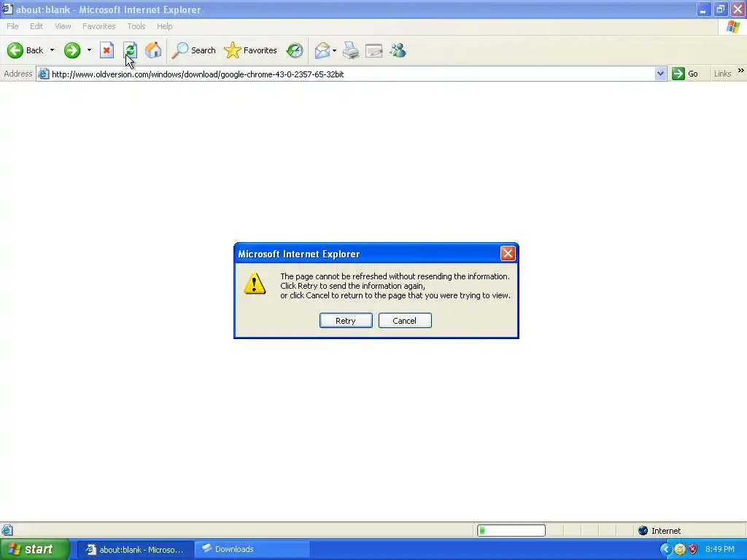This screenshot has height=560, width=747.
Task: Click the Internet zone status text
Action: tap(666, 531)
